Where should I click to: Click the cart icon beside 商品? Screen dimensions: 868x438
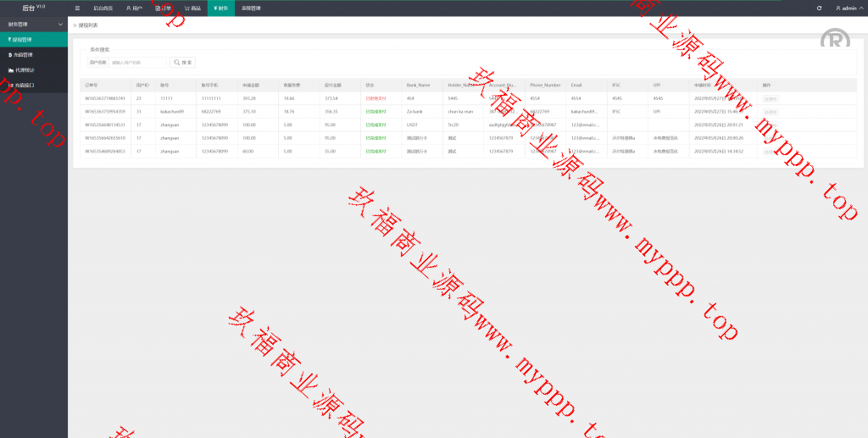pos(186,8)
